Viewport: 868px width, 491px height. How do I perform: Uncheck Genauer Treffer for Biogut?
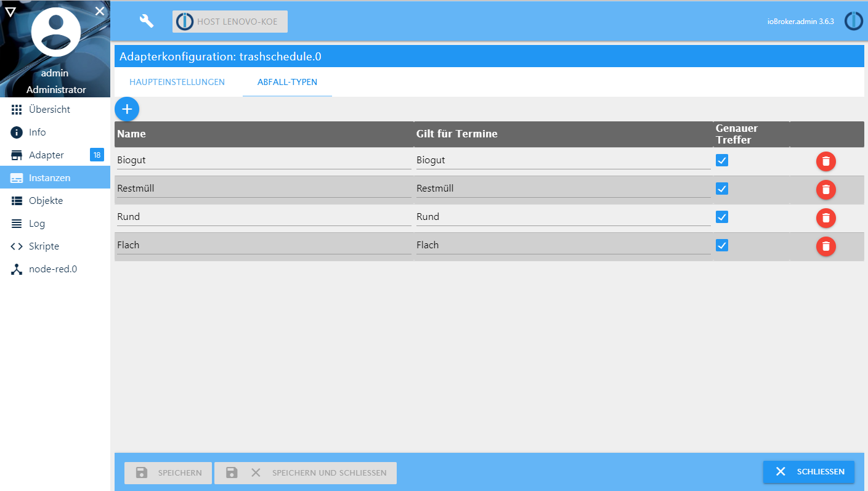coord(722,160)
